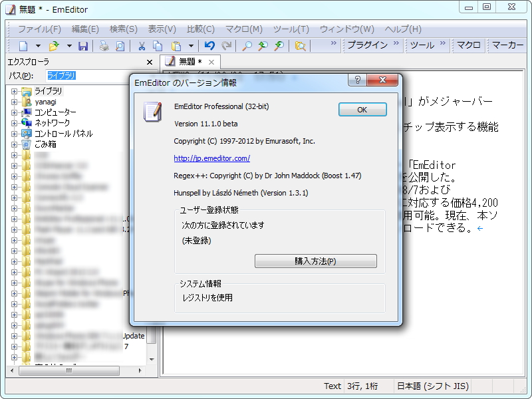Image resolution: width=532 pixels, height=399 pixels.
Task: Open the 購入方法(P) button
Action: coord(315,261)
